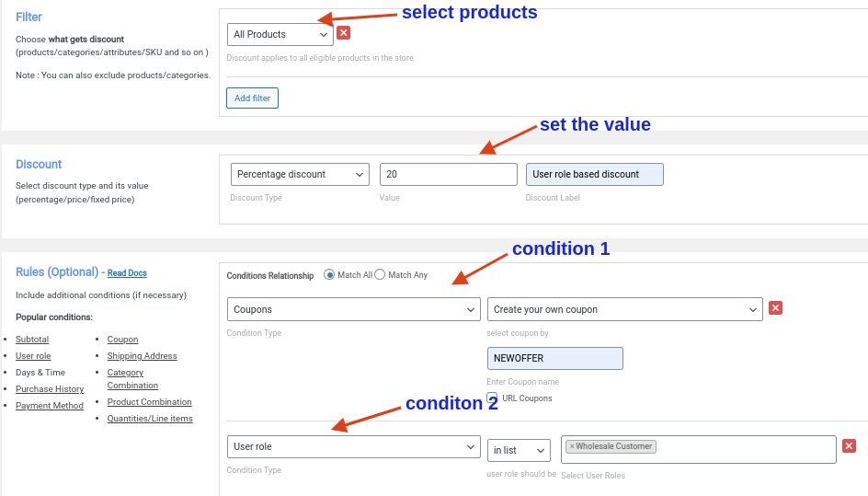Open the Create your own coupon dropdown
This screenshot has height=496, width=868.
(625, 309)
